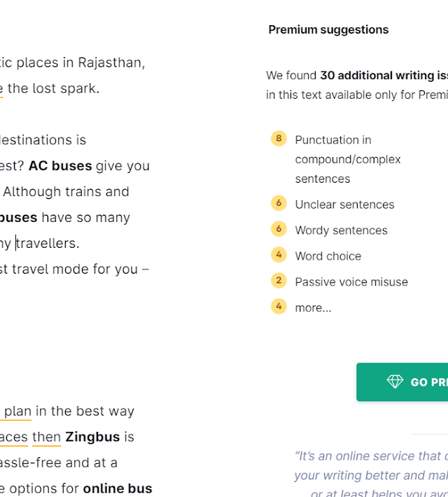
Task: Click the count badge next to Unclear sentences
Action: pyautogui.click(x=279, y=204)
